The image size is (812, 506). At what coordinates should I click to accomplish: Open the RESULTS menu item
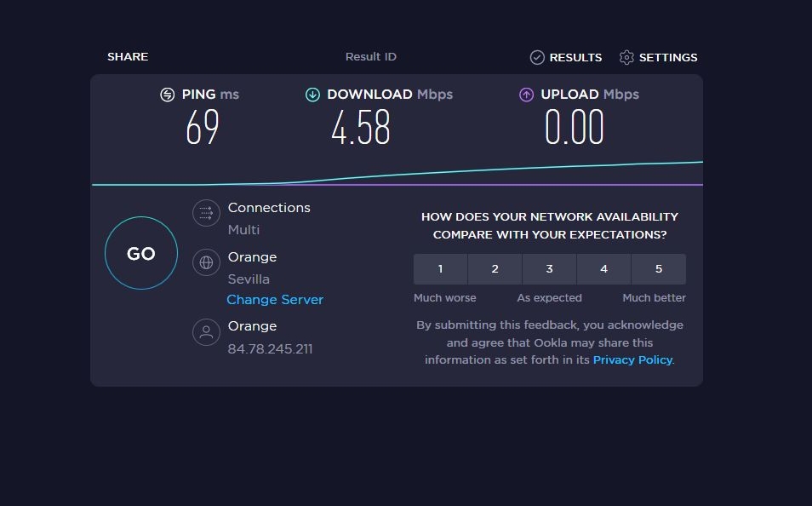575,58
